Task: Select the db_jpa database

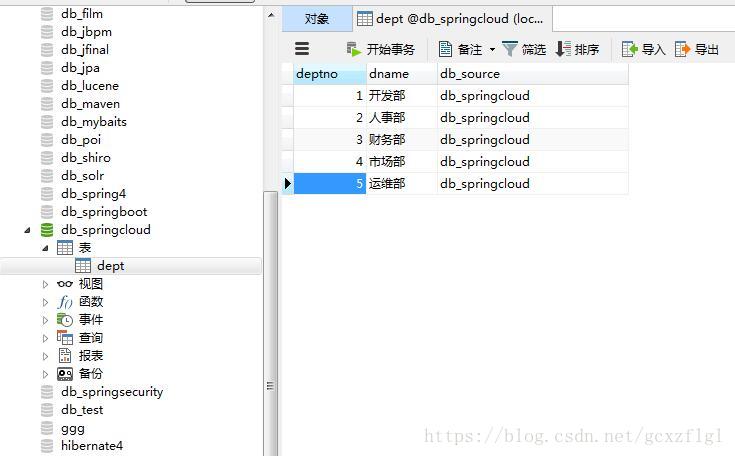Action: click(80, 68)
